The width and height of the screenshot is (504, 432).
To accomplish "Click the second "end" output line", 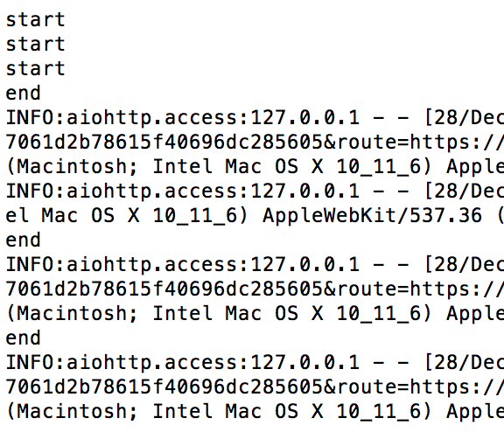I will click(x=23, y=240).
